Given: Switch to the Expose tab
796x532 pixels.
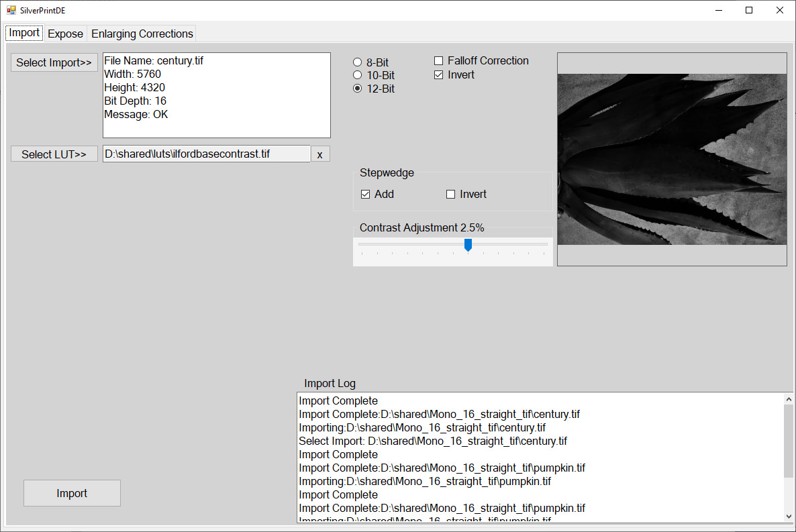Looking at the screenshot, I should click(65, 34).
